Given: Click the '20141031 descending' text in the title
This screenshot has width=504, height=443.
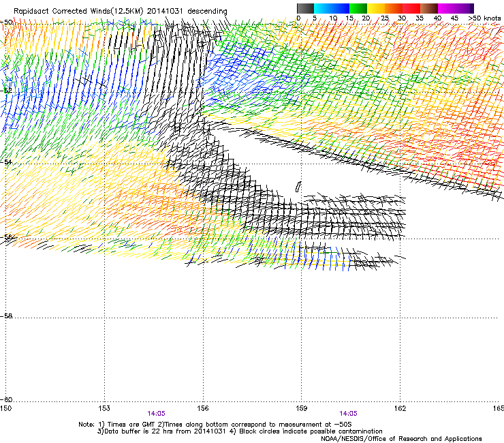Looking at the screenshot, I should pos(187,12).
